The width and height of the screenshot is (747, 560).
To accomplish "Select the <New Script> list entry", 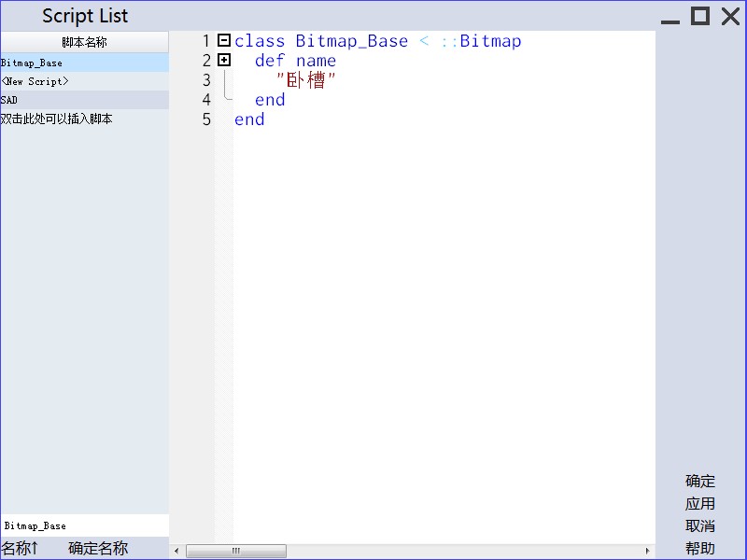I will (x=84, y=81).
